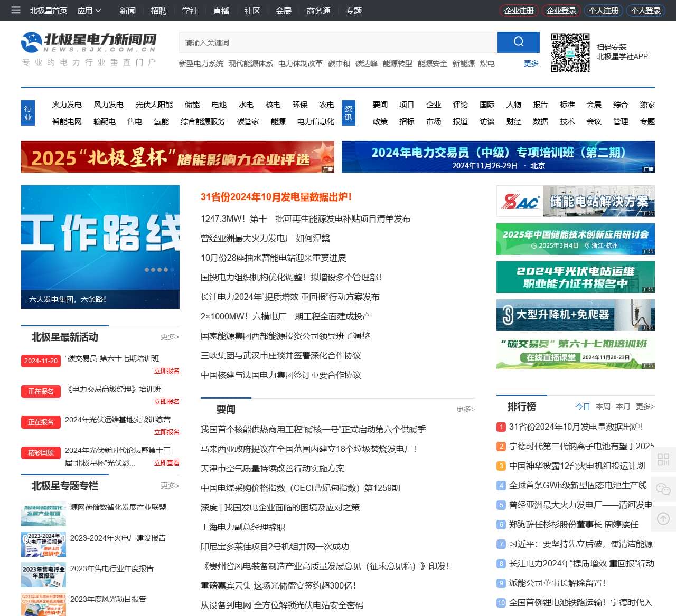Expand the 应用 dropdown in top bar

89,11
